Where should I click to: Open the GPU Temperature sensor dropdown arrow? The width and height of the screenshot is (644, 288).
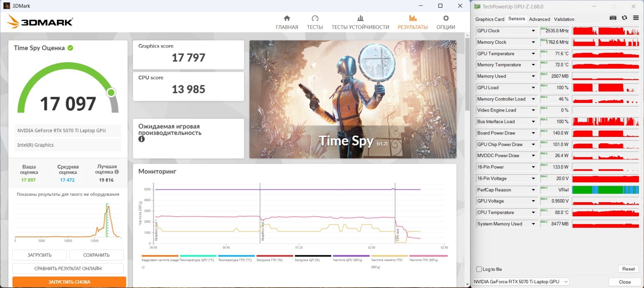(x=534, y=54)
